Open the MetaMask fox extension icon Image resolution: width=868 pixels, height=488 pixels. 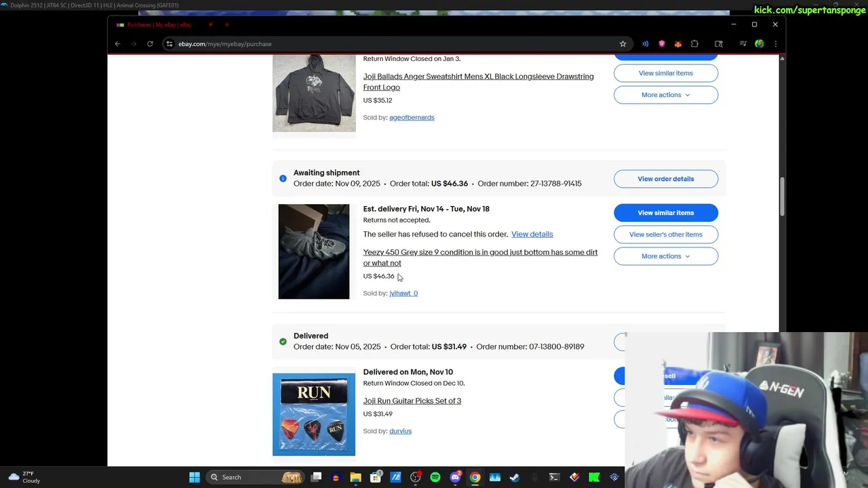677,44
